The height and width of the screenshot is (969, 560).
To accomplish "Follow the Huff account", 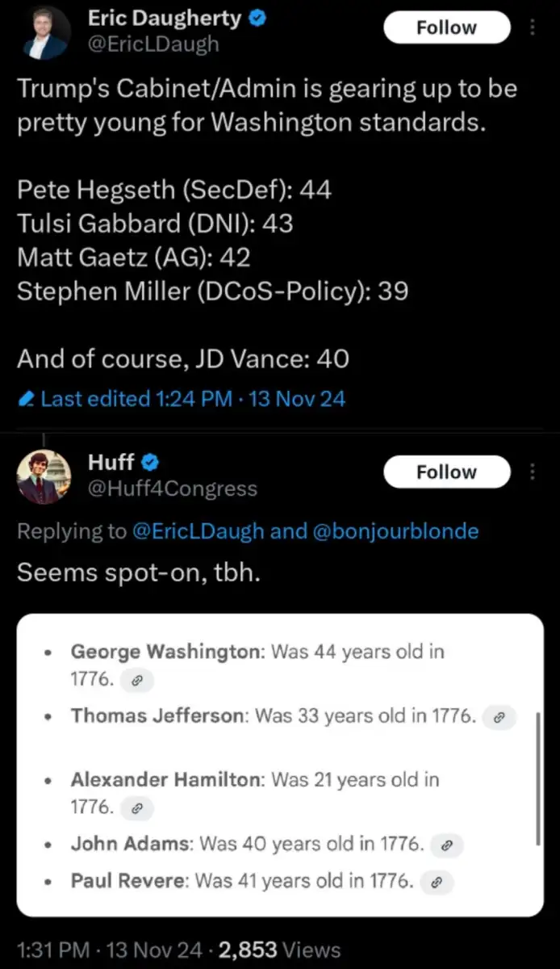I will coord(446,472).
